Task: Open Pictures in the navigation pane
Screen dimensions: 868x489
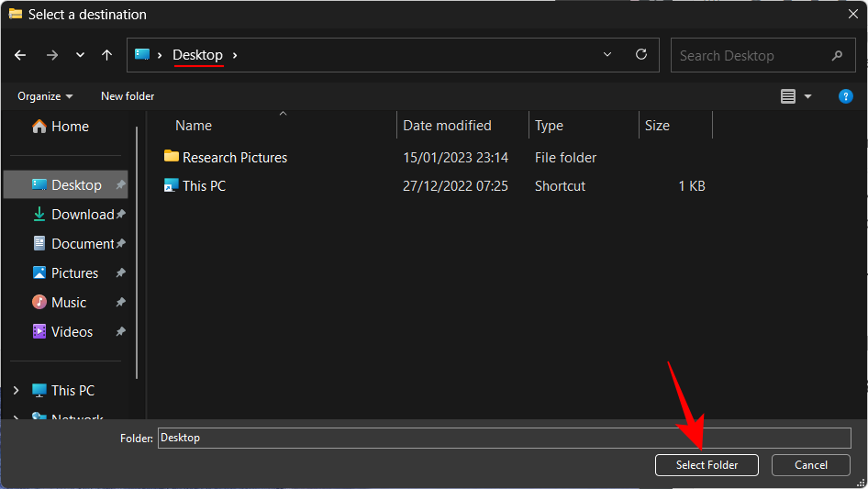Action: [x=65, y=273]
